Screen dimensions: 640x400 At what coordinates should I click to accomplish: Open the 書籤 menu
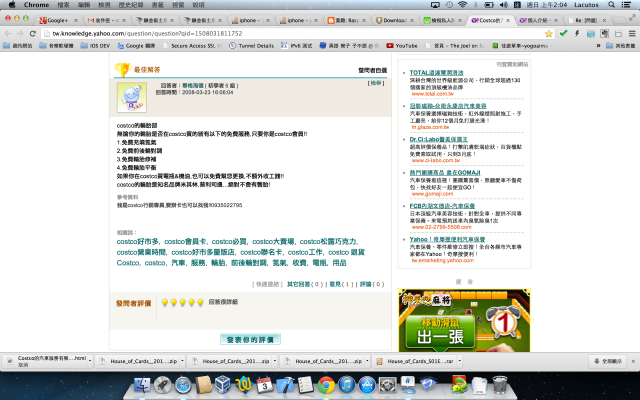coord(158,5)
